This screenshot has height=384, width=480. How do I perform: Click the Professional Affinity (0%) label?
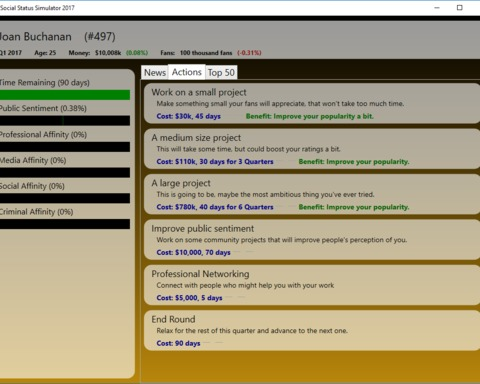click(x=43, y=134)
